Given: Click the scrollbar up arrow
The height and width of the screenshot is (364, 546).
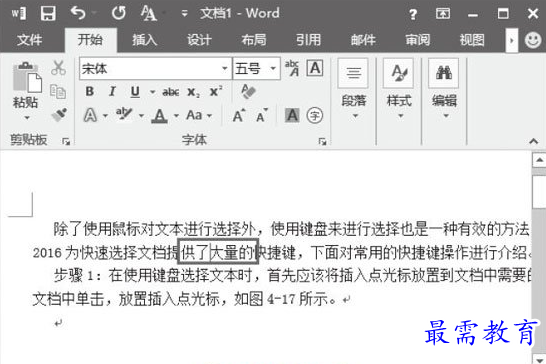Looking at the screenshot, I should click(539, 160).
